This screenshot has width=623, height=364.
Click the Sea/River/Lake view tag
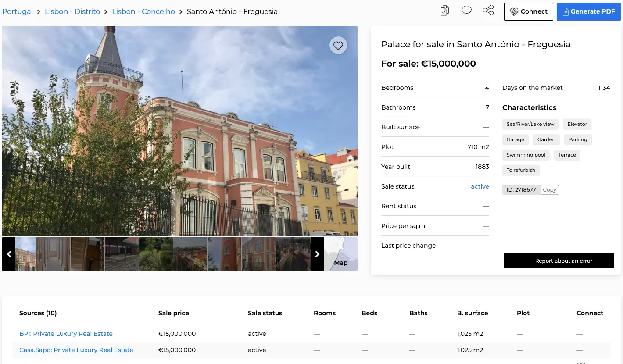(530, 124)
